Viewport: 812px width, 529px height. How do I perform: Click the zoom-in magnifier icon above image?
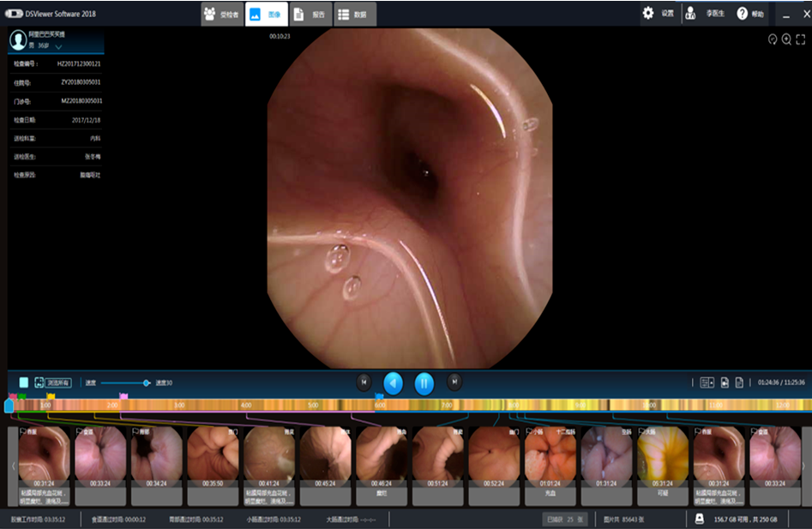click(x=786, y=39)
